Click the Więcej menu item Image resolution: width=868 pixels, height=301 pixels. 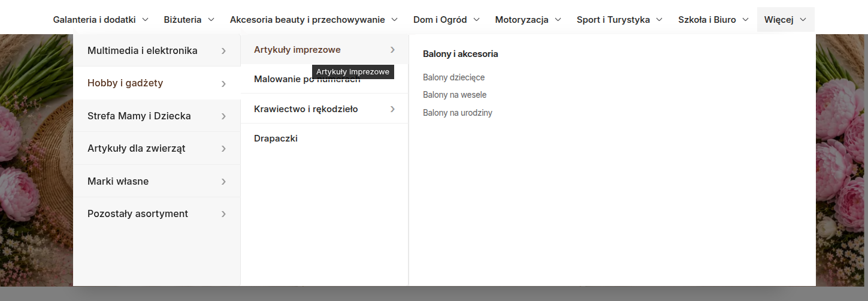(785, 20)
